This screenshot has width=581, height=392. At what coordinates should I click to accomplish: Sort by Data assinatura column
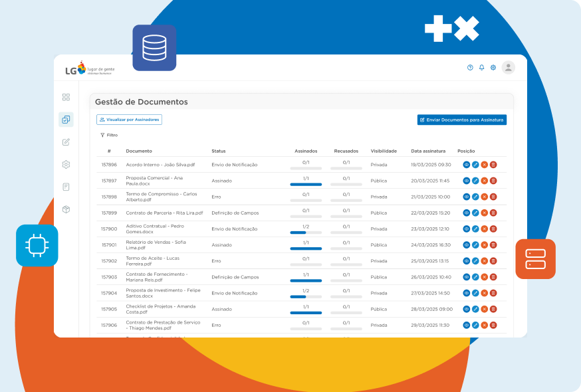coord(430,151)
